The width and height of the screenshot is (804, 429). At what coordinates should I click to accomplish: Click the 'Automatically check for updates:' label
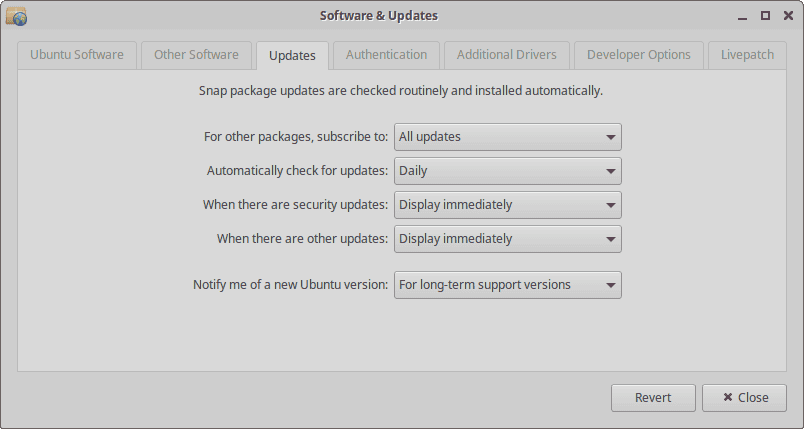click(x=297, y=171)
